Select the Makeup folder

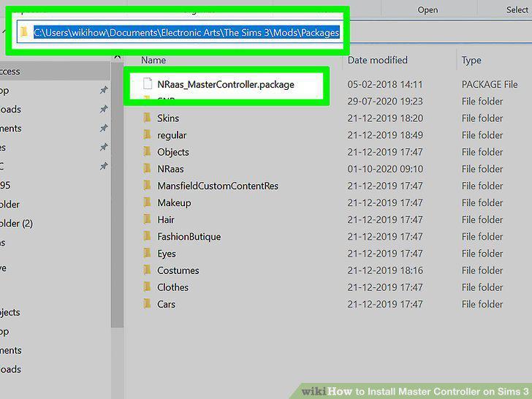174,203
